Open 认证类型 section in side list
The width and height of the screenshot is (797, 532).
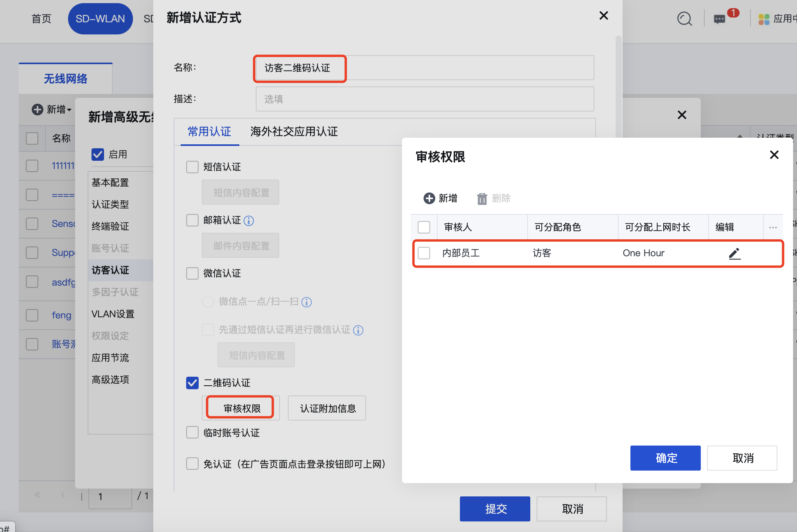(110, 205)
